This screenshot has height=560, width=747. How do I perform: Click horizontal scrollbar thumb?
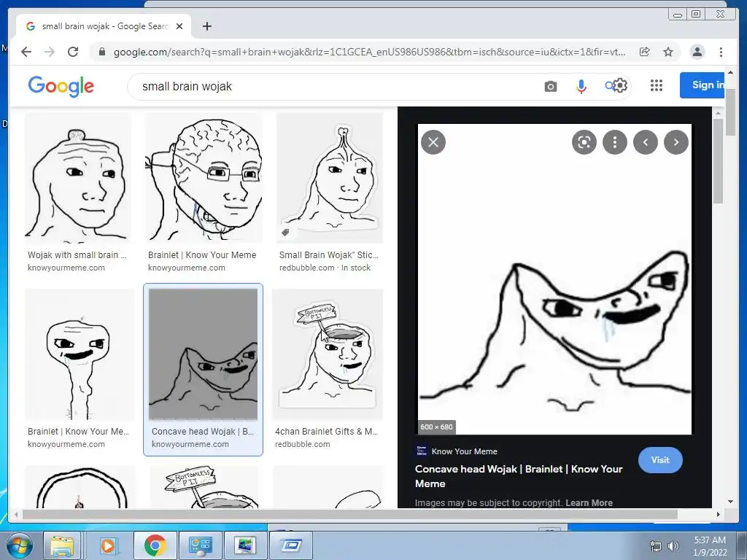pos(349,514)
